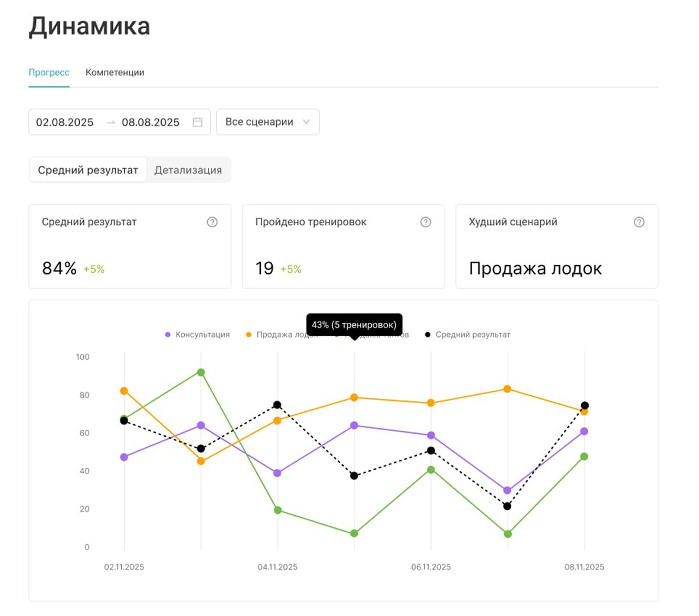699x616 pixels.
Task: Click black average point with 43% tooltip
Action: tap(354, 476)
